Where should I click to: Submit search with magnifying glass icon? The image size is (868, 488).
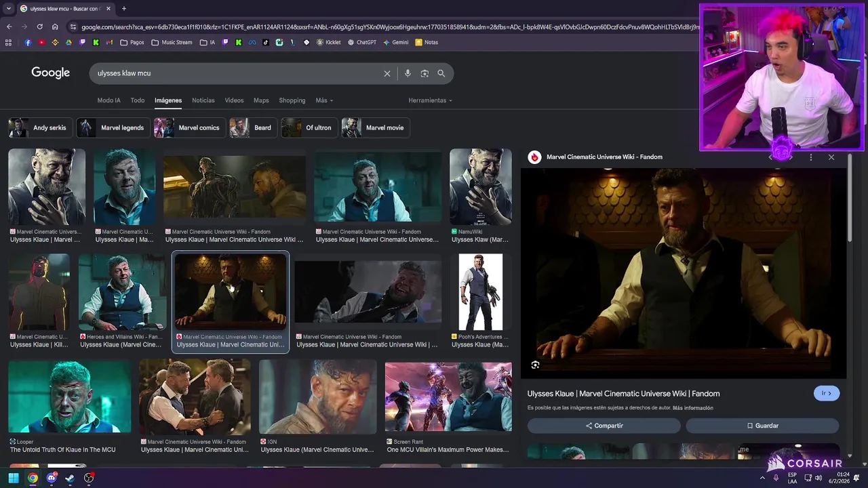(441, 73)
